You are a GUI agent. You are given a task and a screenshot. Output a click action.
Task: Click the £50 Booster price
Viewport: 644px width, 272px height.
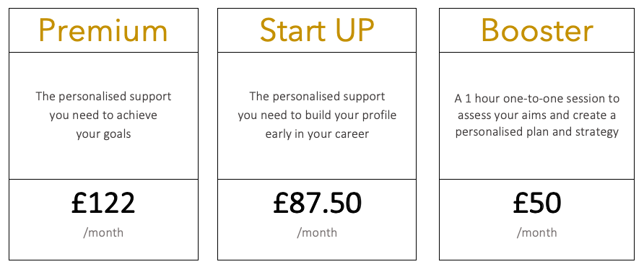pos(537,203)
